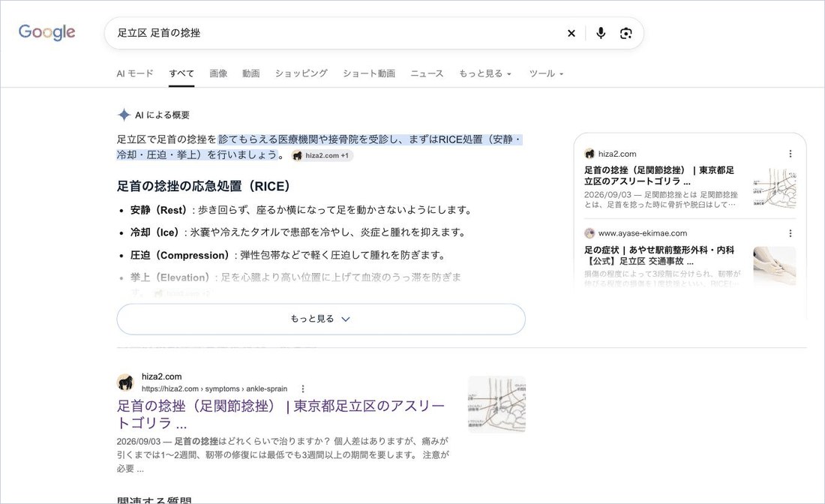The image size is (825, 504).
Task: Open the three-dot menu for www.ayase-ekimae.com card
Action: point(790,233)
